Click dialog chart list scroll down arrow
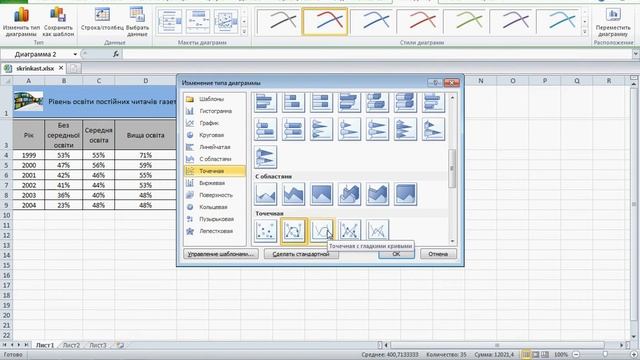This screenshot has height=360, width=640. pyautogui.click(x=452, y=241)
